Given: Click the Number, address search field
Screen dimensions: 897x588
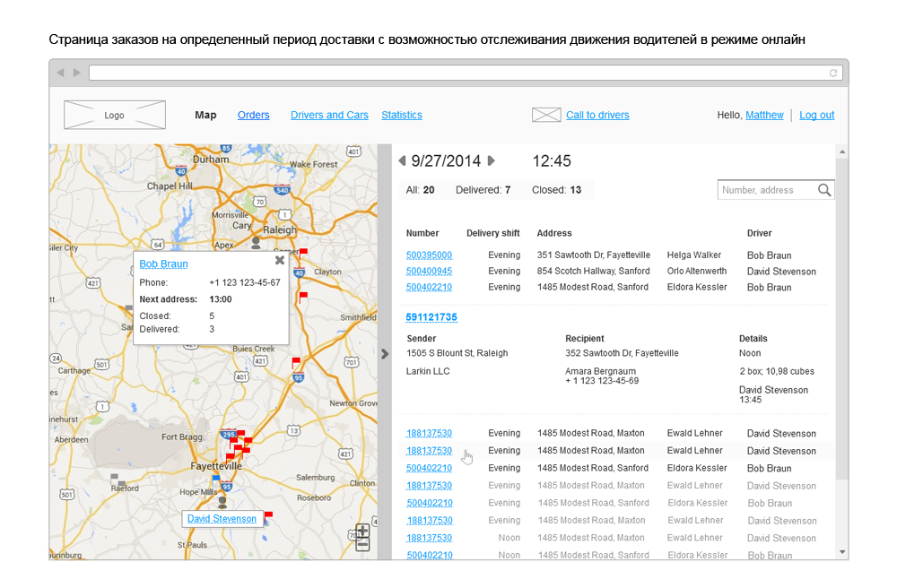Looking at the screenshot, I should [767, 190].
